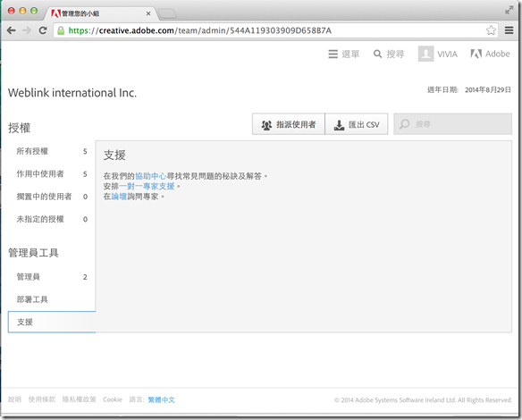The width and height of the screenshot is (522, 420).
Task: Select the 支援 sidebar item
Action: pos(52,322)
